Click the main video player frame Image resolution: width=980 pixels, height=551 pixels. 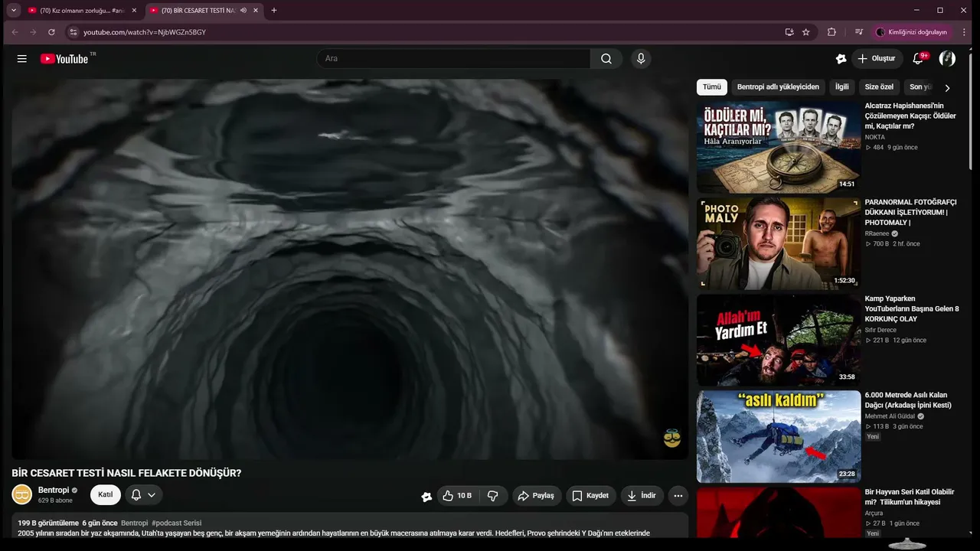350,269
